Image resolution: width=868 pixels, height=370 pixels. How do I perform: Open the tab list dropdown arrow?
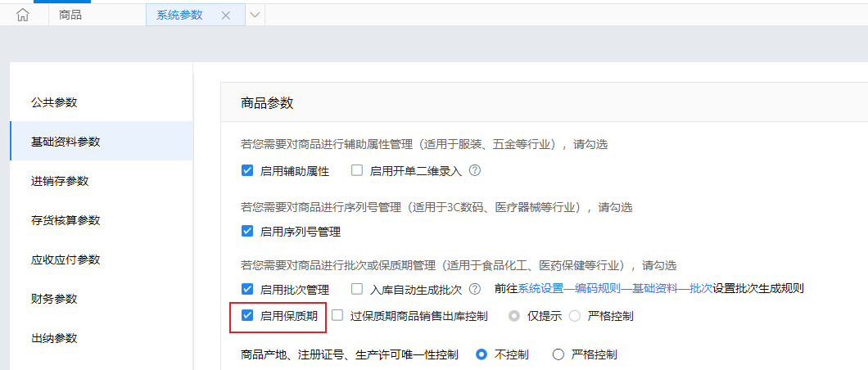pos(255,15)
